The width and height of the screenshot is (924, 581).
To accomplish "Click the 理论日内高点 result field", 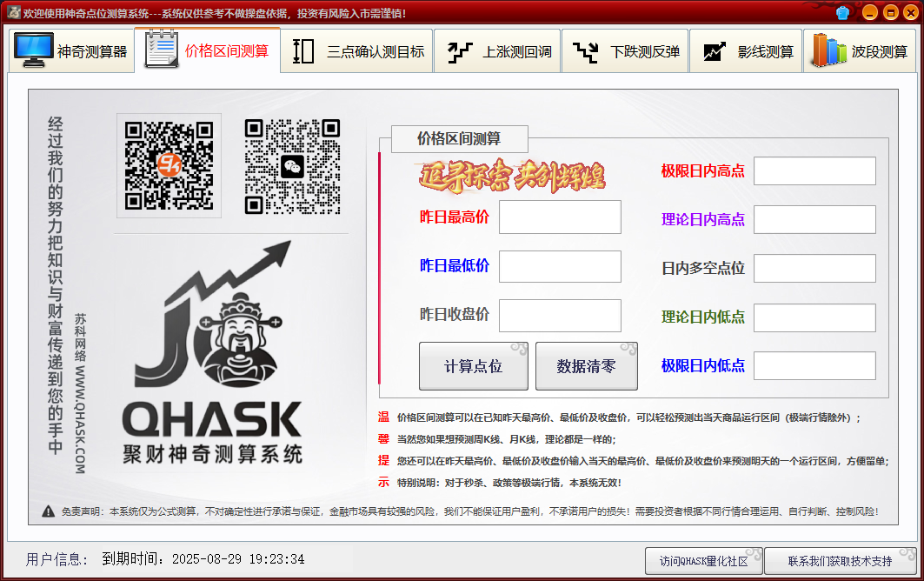I will click(814, 219).
